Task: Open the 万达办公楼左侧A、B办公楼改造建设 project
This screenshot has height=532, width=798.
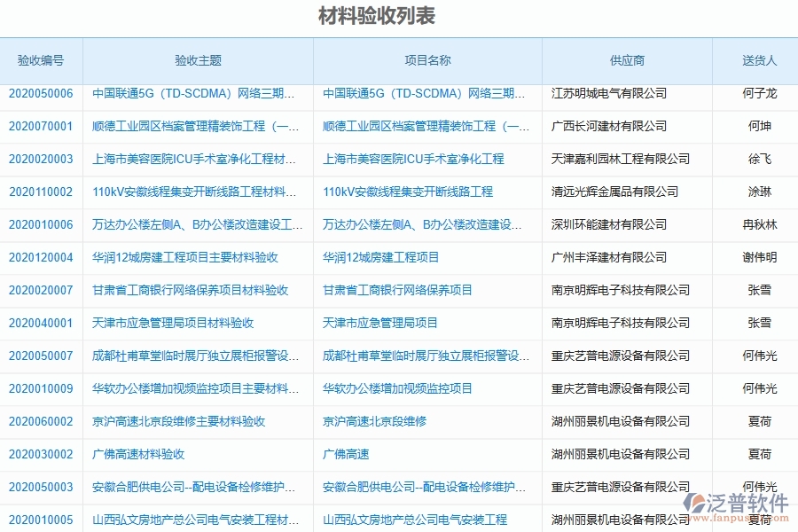Action: [421, 225]
